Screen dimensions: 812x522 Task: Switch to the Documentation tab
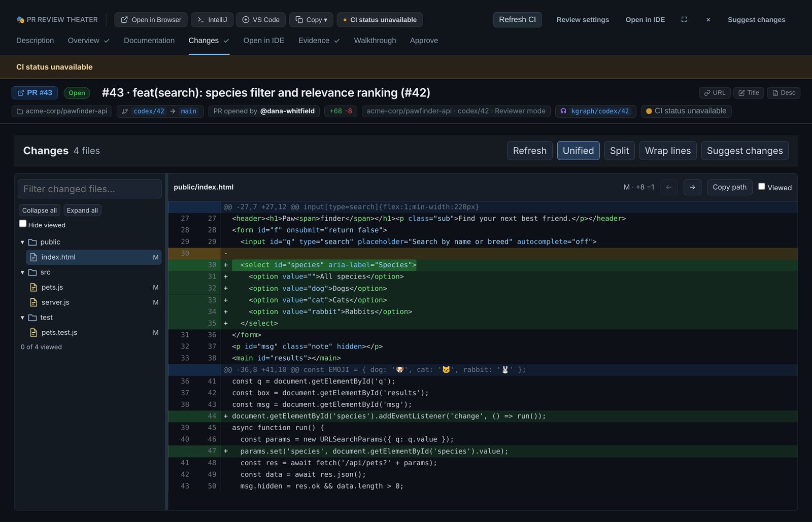pos(149,41)
